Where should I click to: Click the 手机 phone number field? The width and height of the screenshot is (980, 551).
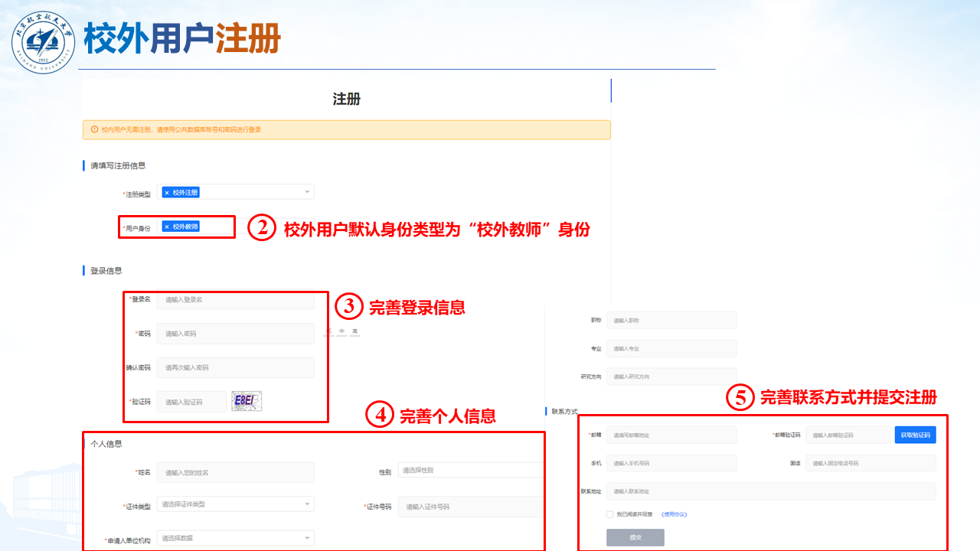[671, 463]
